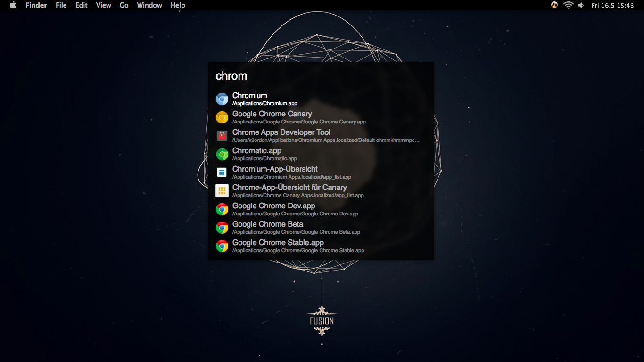Select the Google Chrome Beta result title

tap(267, 224)
